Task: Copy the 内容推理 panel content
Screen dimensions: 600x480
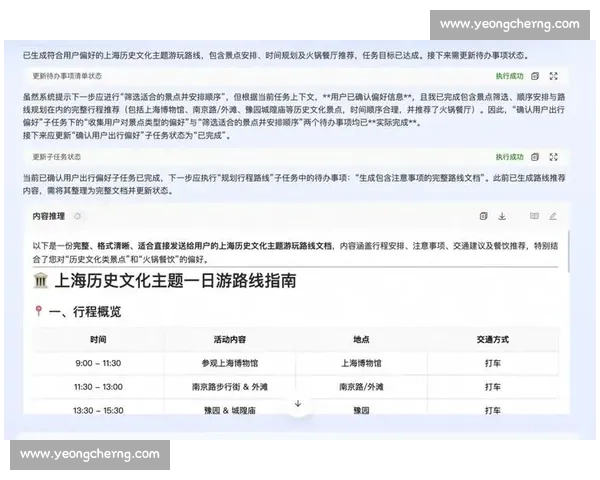Action: coord(483,216)
